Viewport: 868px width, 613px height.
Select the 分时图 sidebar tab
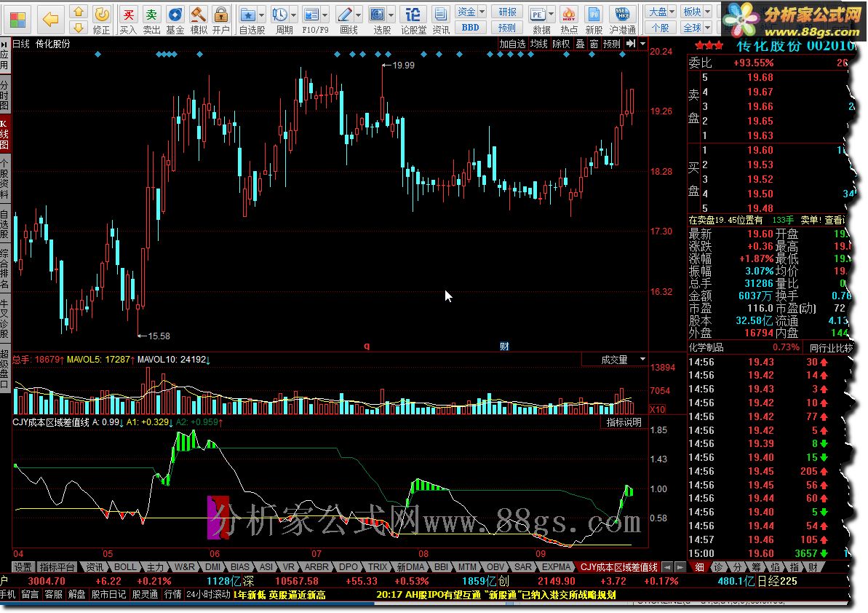4,94
